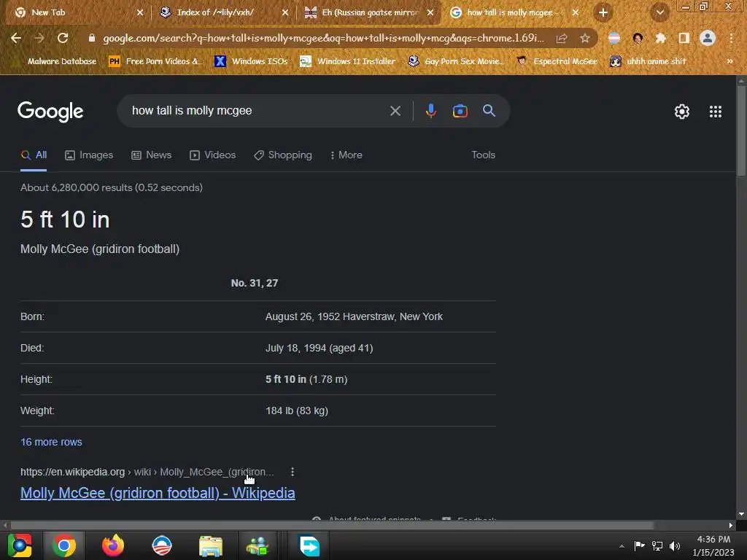Select the 'August 26, 1952 Haverstraw, New York' text

point(354,316)
